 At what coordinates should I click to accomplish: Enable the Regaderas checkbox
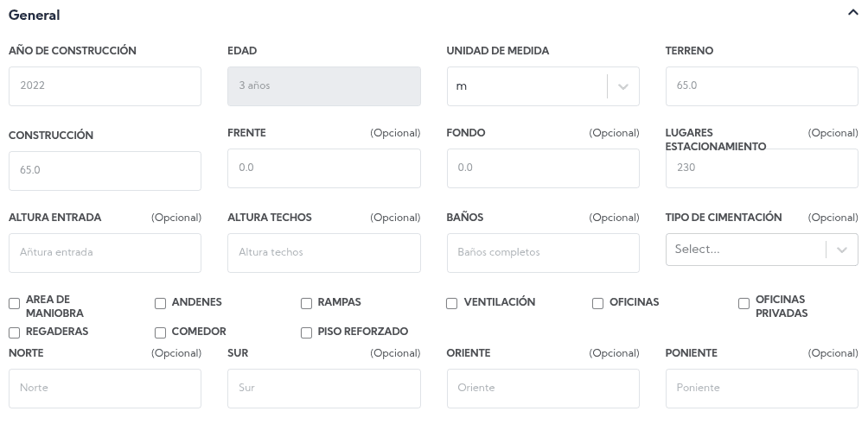(x=14, y=332)
